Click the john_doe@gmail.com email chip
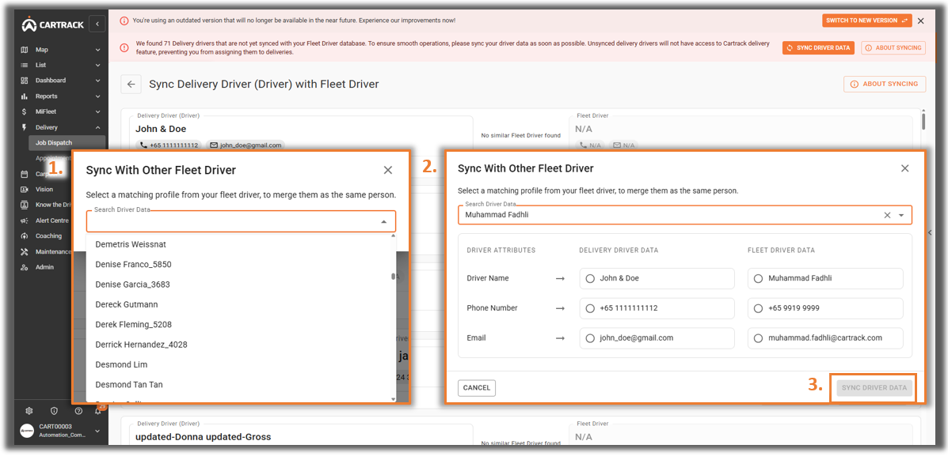Image resolution: width=948 pixels, height=456 pixels. pyautogui.click(x=245, y=145)
